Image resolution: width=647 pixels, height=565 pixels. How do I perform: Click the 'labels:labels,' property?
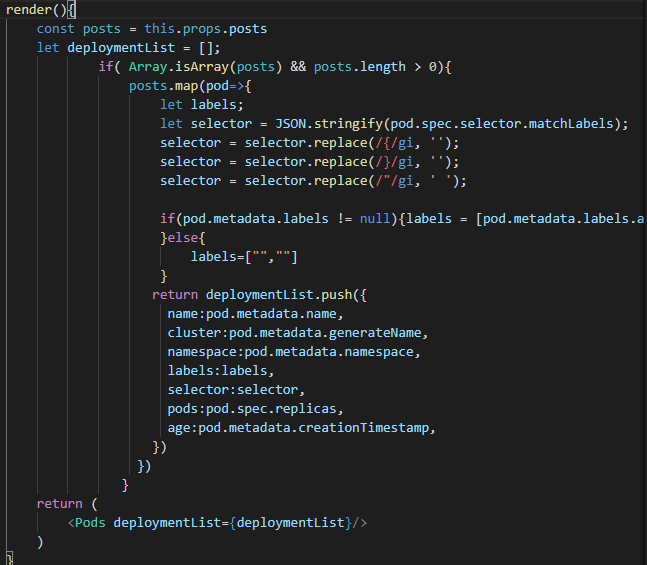click(221, 371)
